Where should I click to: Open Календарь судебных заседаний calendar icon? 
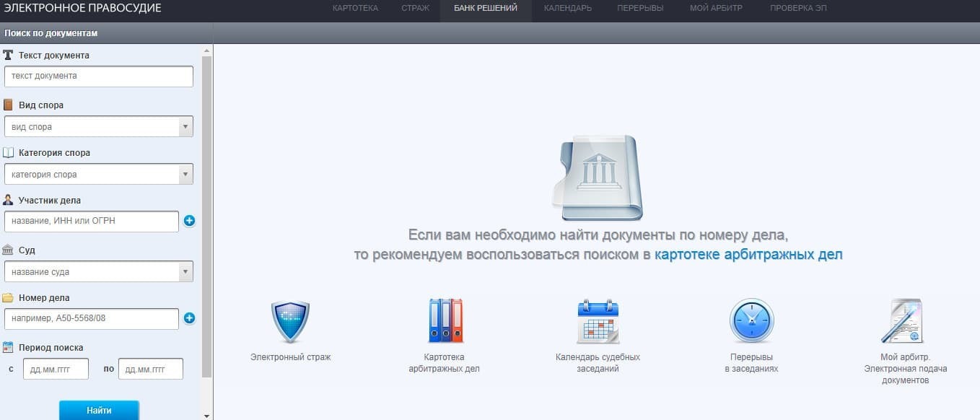[x=598, y=320]
